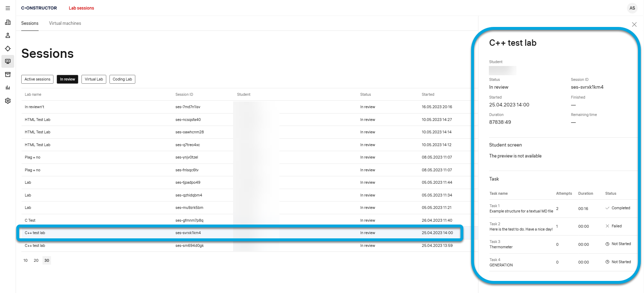Viewport: 644px width, 293px height.
Task: Toggle the In review filter
Action: 67,79
